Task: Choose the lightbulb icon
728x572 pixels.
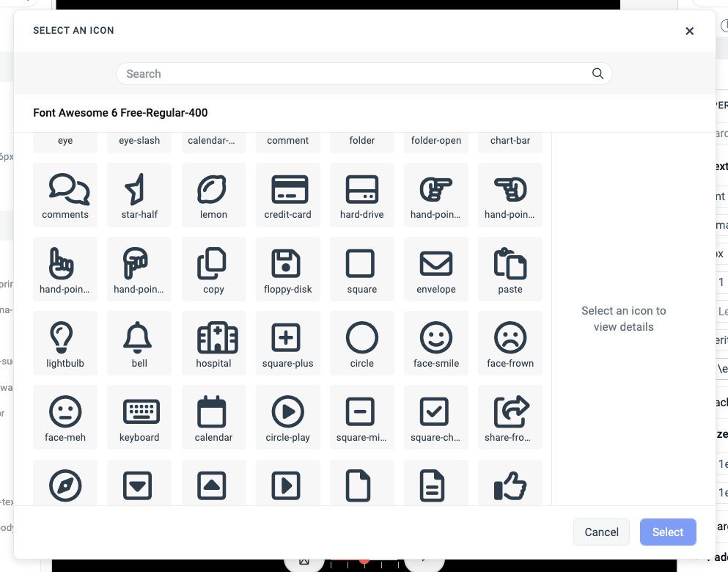Action: [x=65, y=344]
